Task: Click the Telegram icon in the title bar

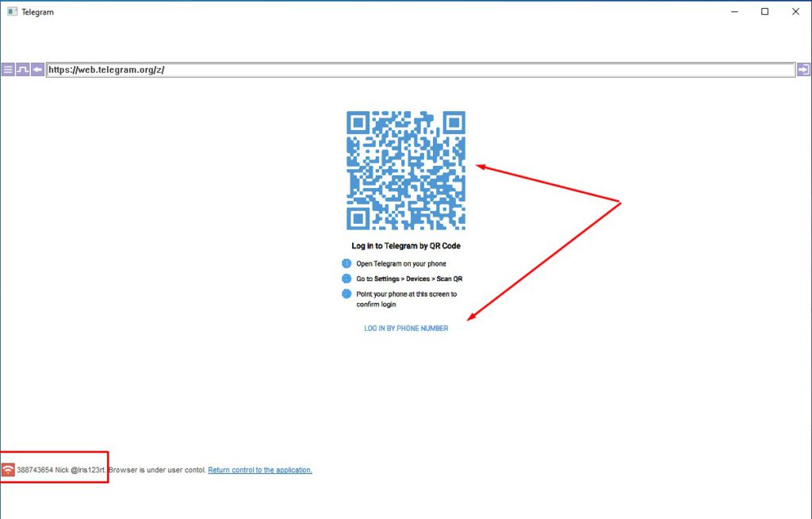Action: pyautogui.click(x=11, y=11)
